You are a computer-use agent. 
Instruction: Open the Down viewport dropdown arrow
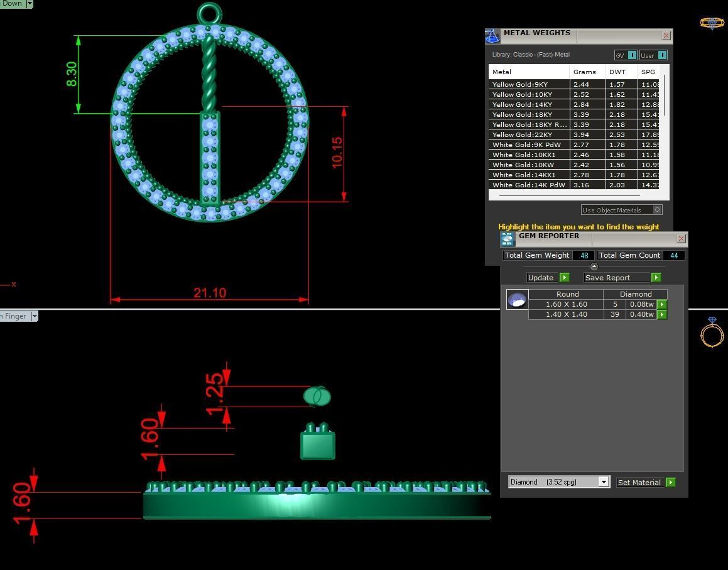(30, 4)
